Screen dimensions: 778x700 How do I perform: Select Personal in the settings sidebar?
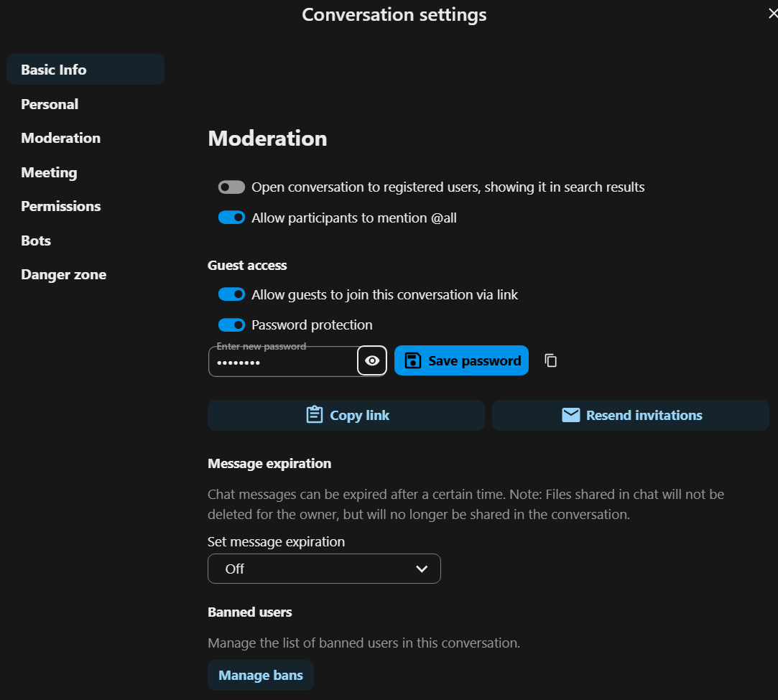[x=50, y=104]
